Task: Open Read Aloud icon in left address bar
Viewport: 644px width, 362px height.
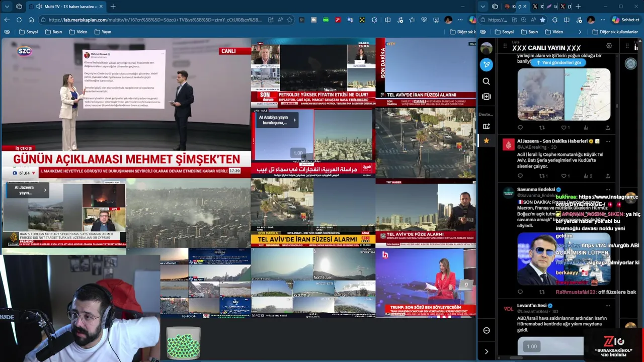Action: [x=280, y=20]
